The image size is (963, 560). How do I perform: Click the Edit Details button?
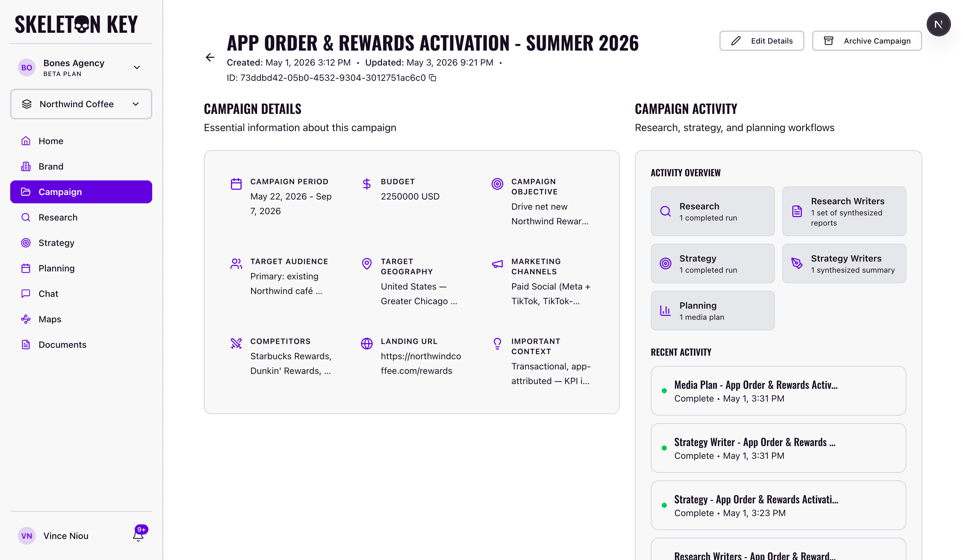[761, 41]
